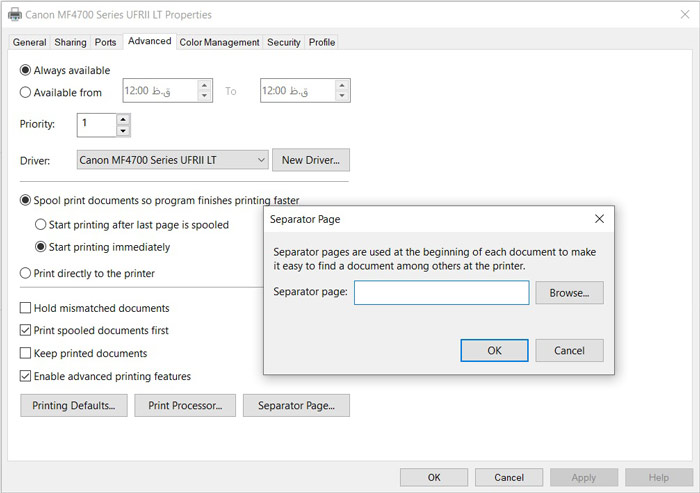Select the Always available radio button
This screenshot has width=700, height=493.
click(x=25, y=70)
